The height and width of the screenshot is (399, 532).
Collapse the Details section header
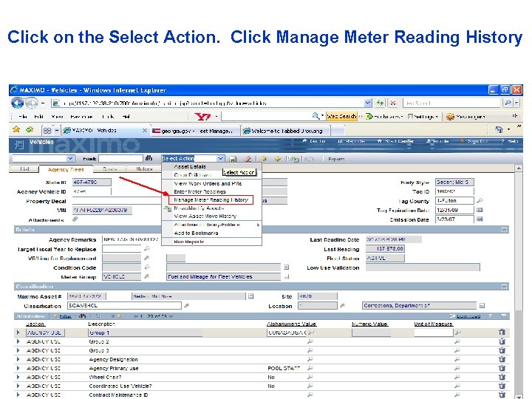[x=504, y=230]
